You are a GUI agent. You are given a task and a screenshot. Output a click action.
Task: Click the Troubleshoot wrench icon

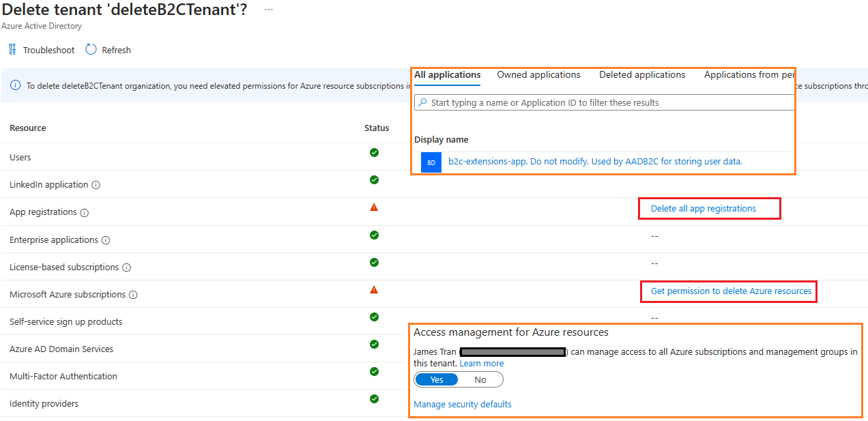[12, 49]
